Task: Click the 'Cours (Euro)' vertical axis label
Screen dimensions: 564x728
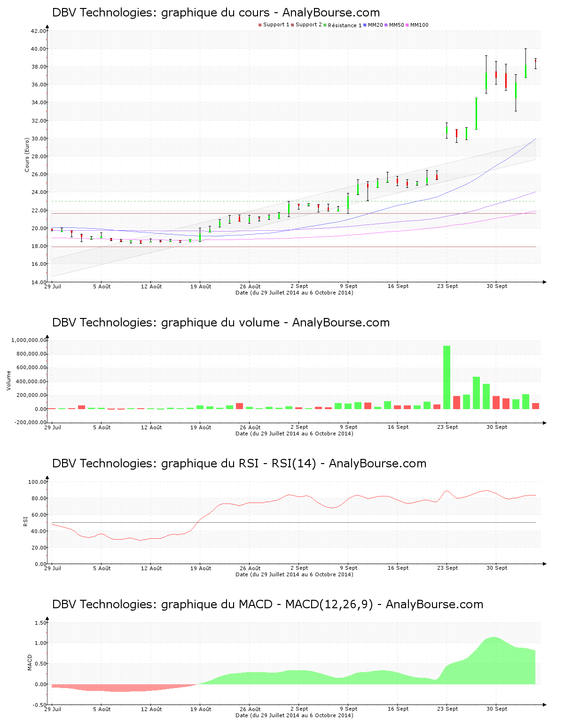Action: (x=27, y=155)
